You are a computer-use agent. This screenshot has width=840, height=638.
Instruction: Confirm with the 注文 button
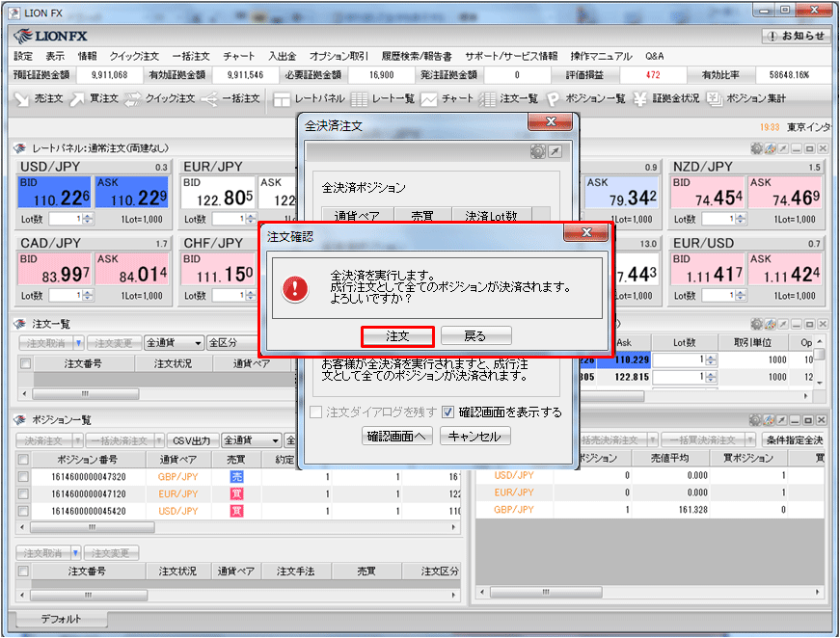(x=397, y=336)
